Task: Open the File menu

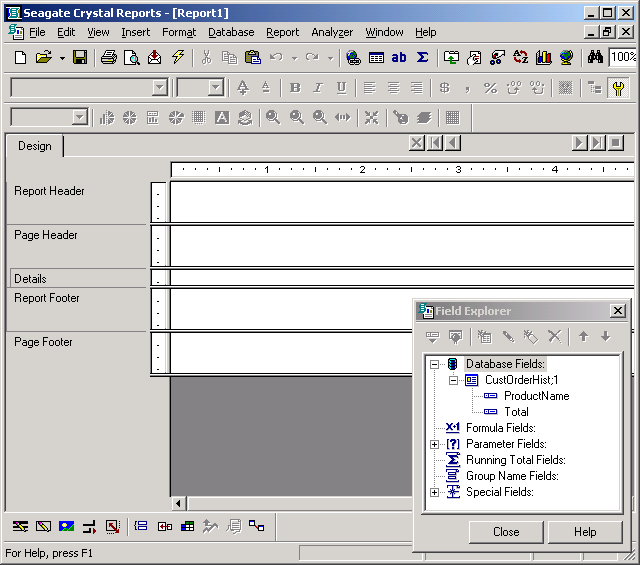Action: coord(37,32)
